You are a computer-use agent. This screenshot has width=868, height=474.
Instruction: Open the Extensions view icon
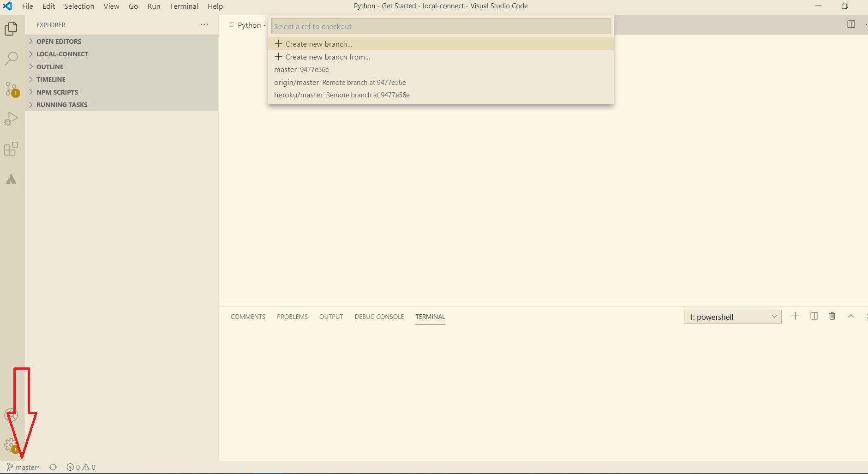click(x=11, y=149)
